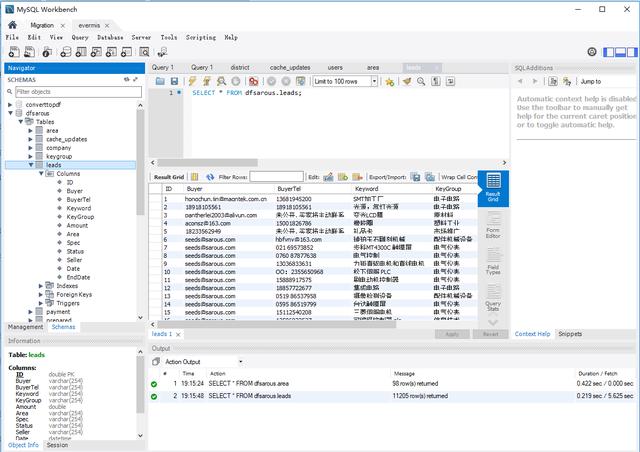The image size is (640, 452).
Task: Switch to the Session info tab
Action: 58,445
